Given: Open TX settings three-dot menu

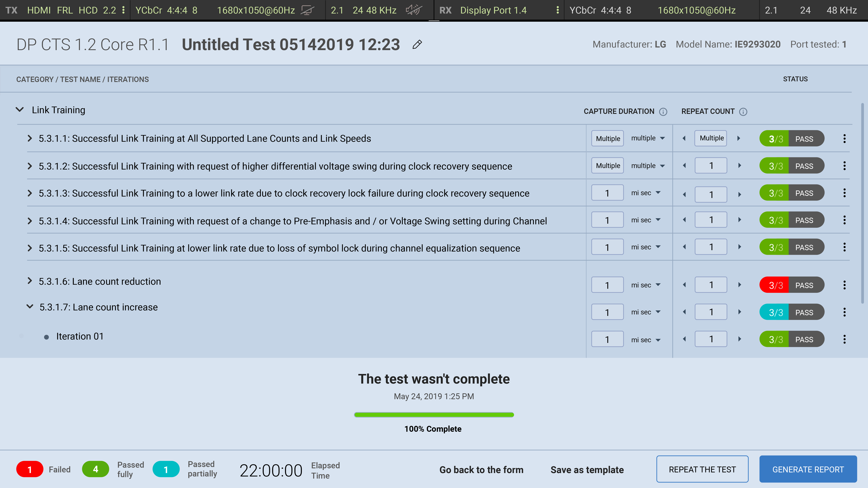Looking at the screenshot, I should point(124,10).
